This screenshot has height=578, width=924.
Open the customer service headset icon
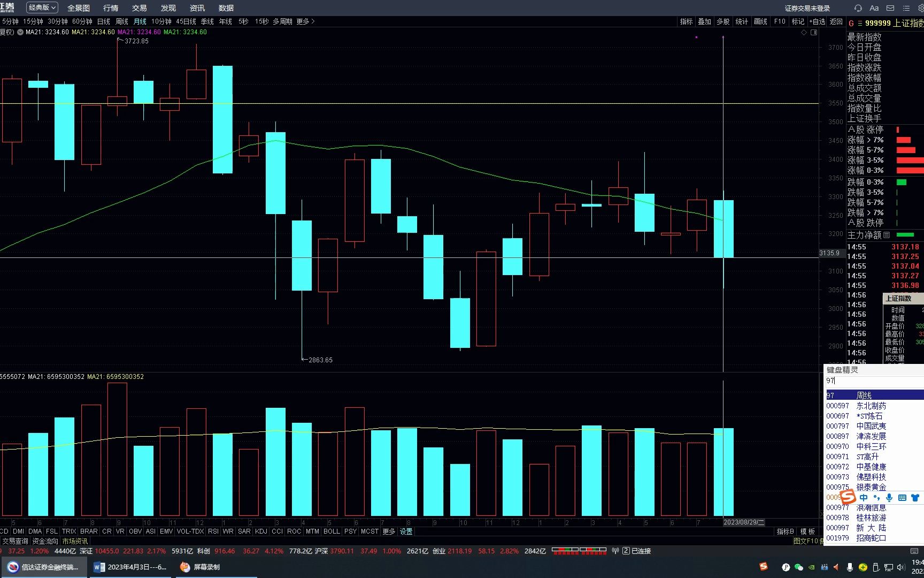coord(858,8)
